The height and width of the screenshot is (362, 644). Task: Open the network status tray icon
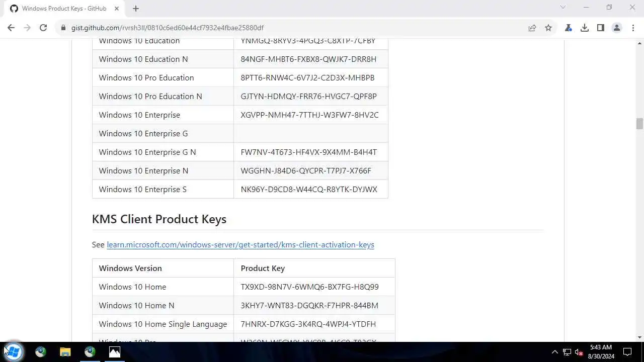pyautogui.click(x=567, y=352)
